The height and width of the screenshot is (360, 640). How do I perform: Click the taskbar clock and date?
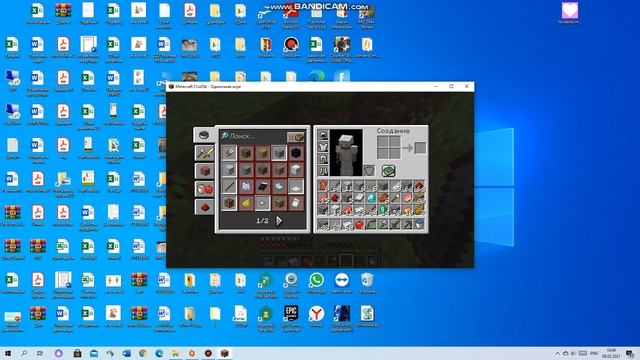(611, 353)
